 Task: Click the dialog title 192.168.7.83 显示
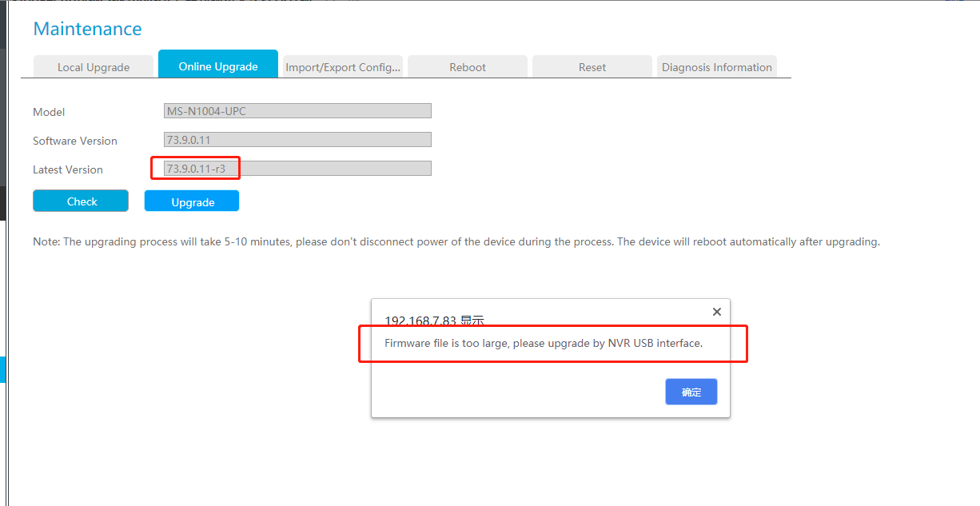(x=434, y=320)
